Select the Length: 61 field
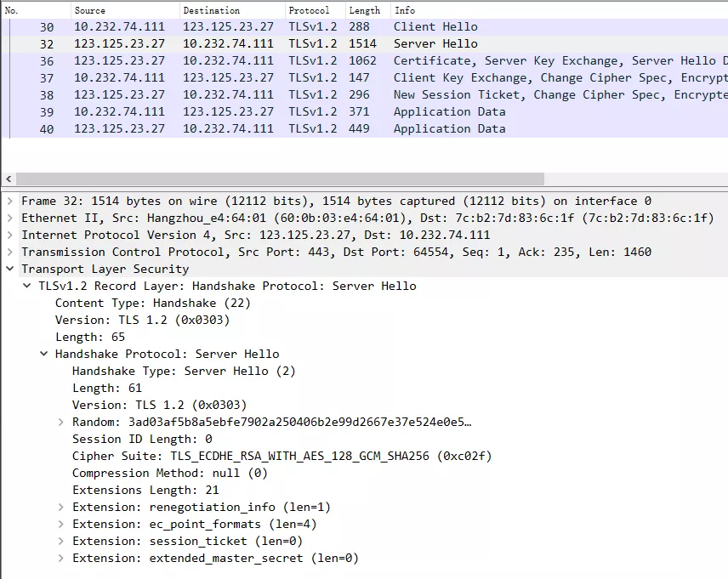This screenshot has height=579, width=728. tap(107, 389)
